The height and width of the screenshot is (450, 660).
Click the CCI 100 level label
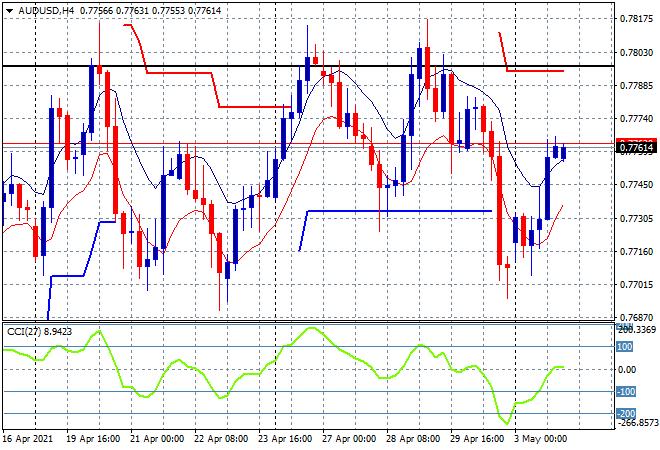(x=625, y=347)
